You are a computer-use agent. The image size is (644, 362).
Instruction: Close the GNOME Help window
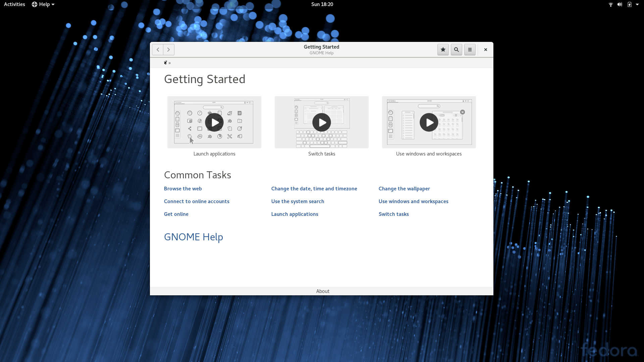coord(485,50)
